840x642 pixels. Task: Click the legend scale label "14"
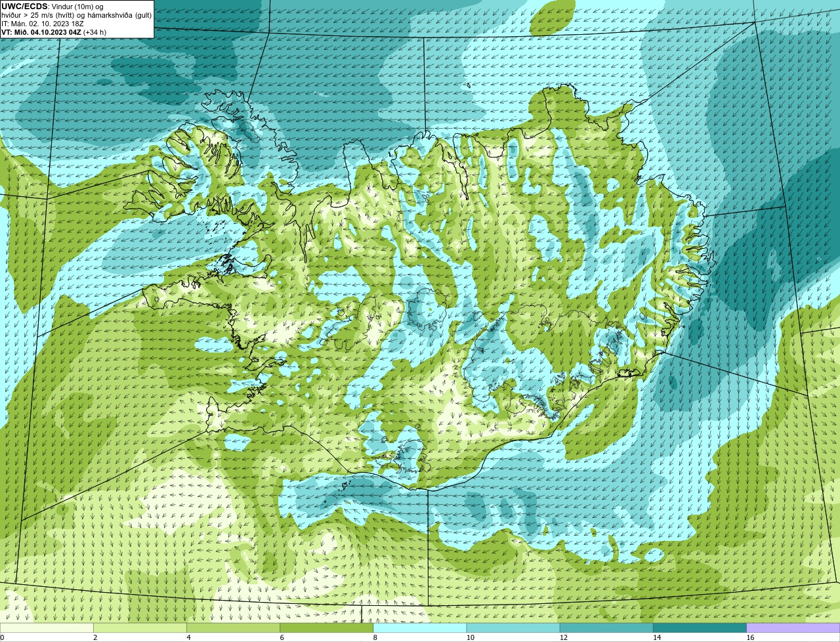pyautogui.click(x=657, y=637)
